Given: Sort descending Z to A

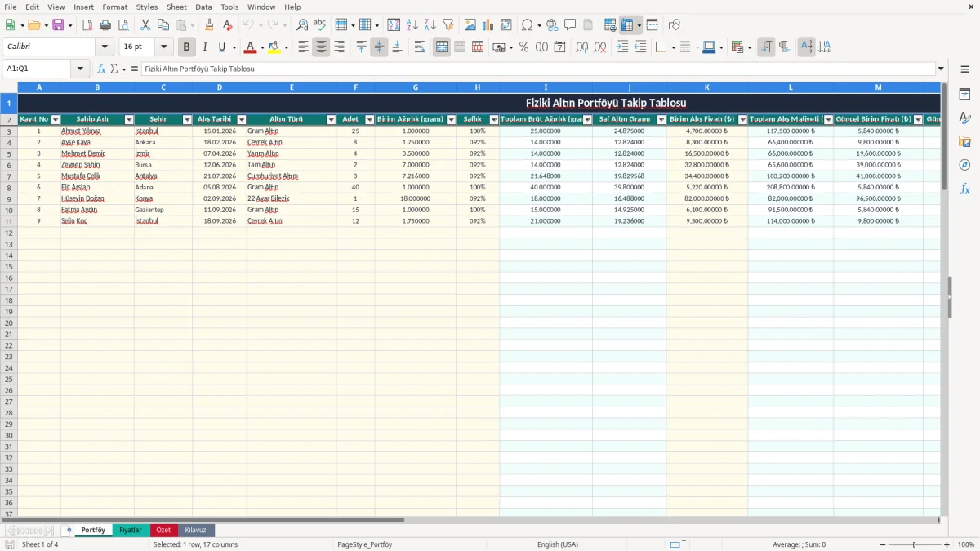Looking at the screenshot, I should pos(430,25).
